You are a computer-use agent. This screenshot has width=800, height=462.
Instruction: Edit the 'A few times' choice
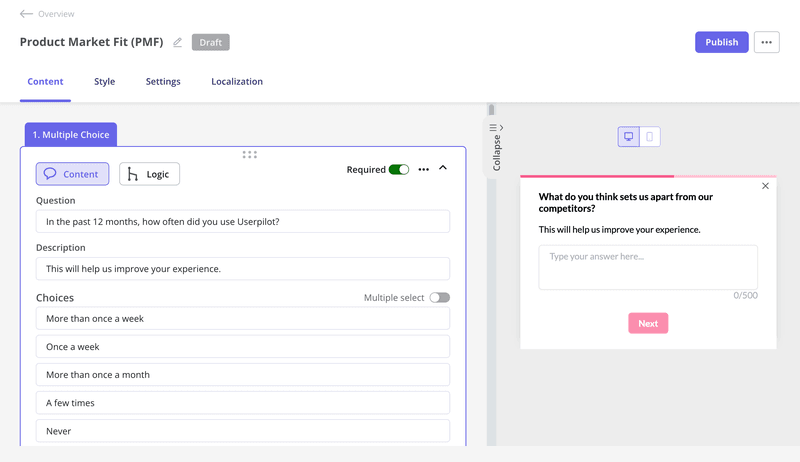pyautogui.click(x=243, y=403)
